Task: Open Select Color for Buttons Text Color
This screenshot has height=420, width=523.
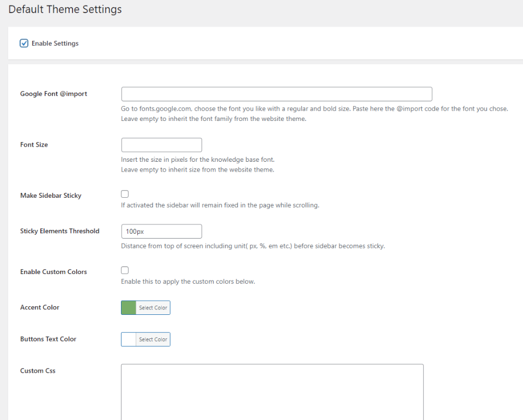Action: pyautogui.click(x=153, y=339)
